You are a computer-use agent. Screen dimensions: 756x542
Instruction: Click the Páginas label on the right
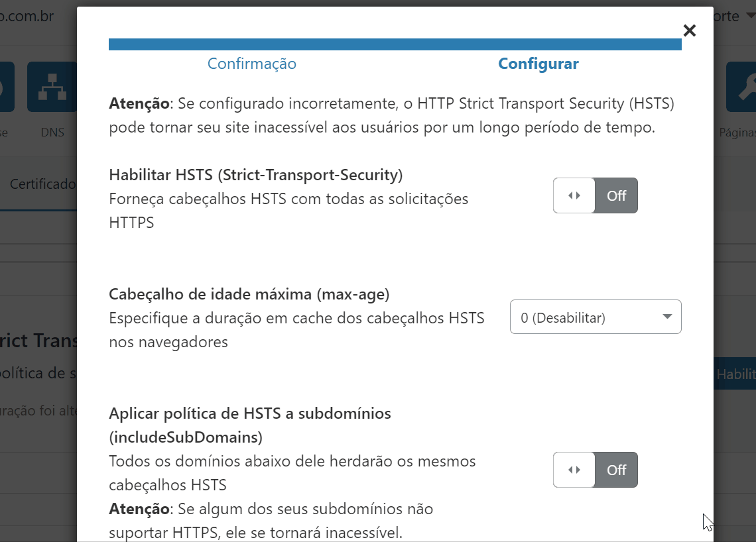click(x=737, y=133)
